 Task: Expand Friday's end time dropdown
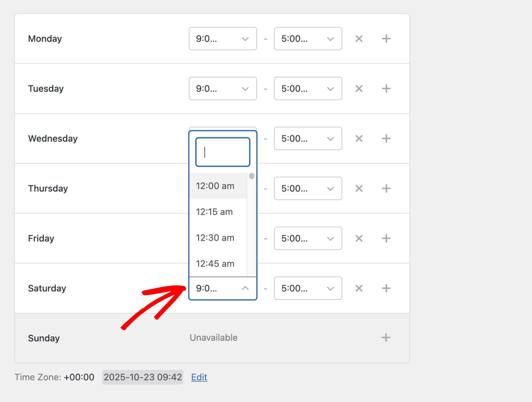coord(308,238)
